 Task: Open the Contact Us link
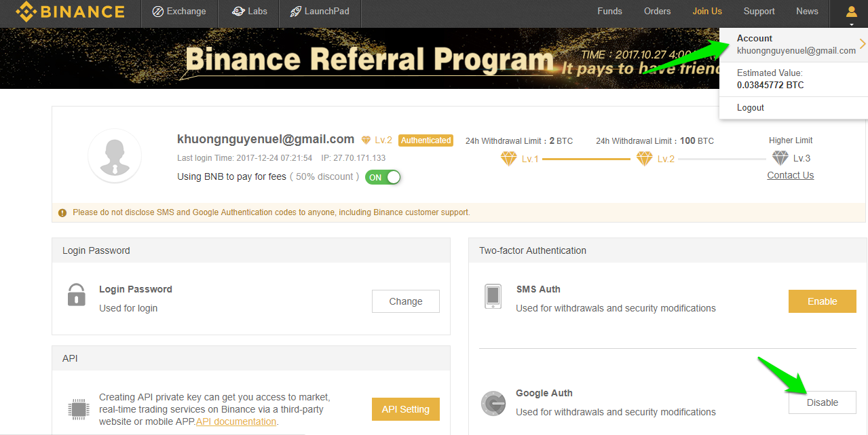[x=791, y=175]
